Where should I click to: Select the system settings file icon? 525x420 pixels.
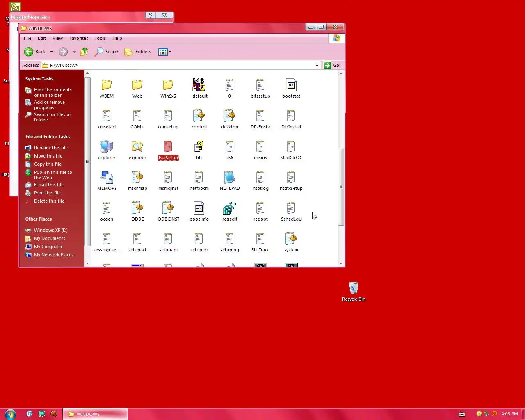click(x=291, y=239)
